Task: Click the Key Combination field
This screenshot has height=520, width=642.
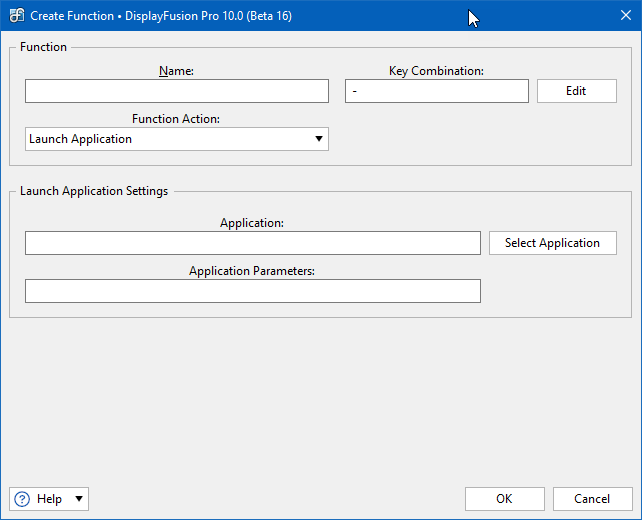Action: point(437,91)
